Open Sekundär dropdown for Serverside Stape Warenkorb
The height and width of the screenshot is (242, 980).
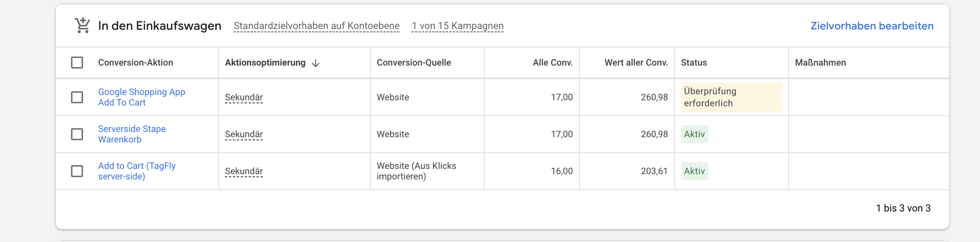tap(243, 134)
